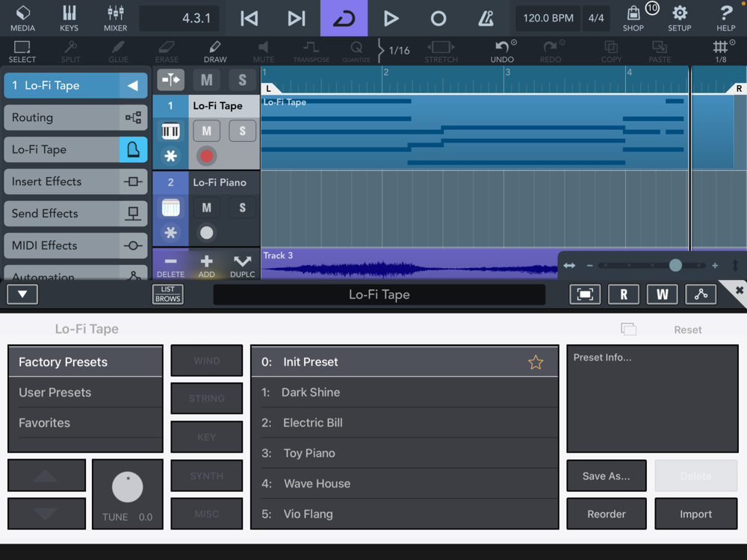Select the Favorites tab
Viewport: 747px width, 560px height.
85,423
